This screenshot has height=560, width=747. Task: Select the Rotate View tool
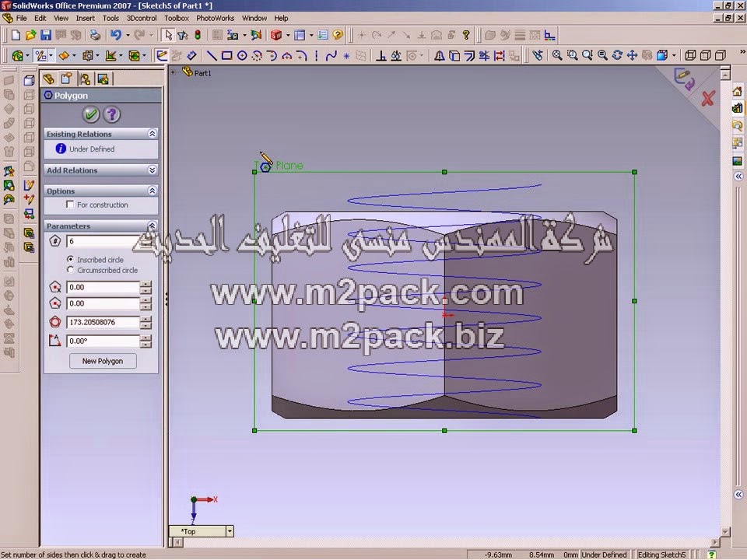point(617,56)
